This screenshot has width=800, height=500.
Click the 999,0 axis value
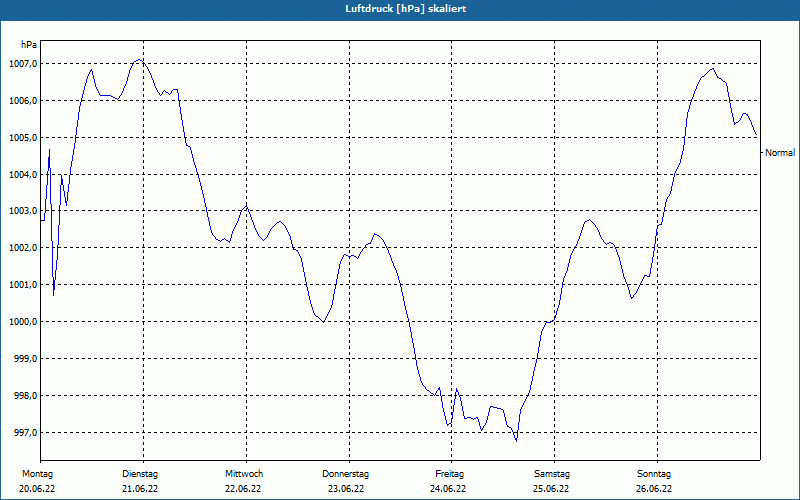[x=25, y=359]
